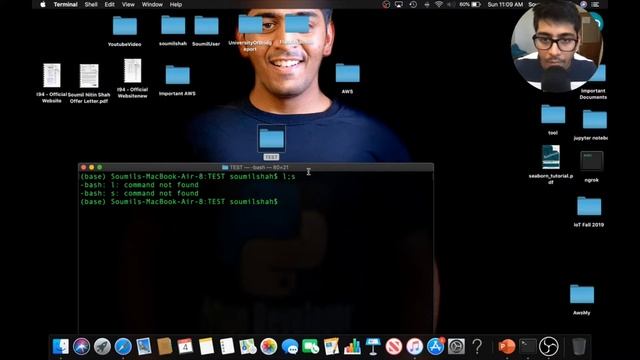Select the IoT Fall 2019 folder

pos(589,206)
